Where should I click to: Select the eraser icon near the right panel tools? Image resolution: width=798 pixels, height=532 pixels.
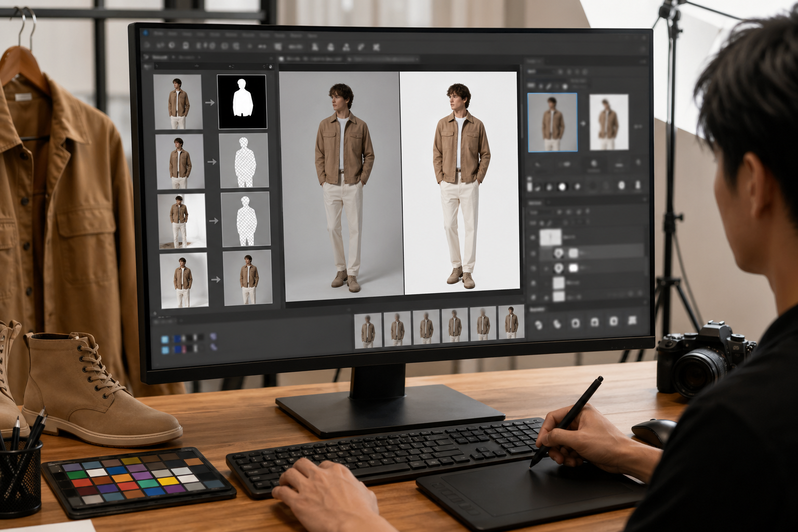click(557, 86)
